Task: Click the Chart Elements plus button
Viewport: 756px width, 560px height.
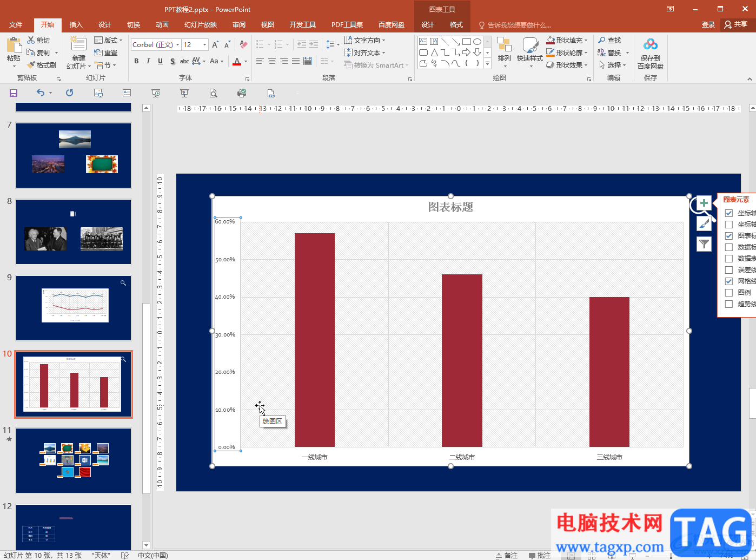Action: (704, 203)
